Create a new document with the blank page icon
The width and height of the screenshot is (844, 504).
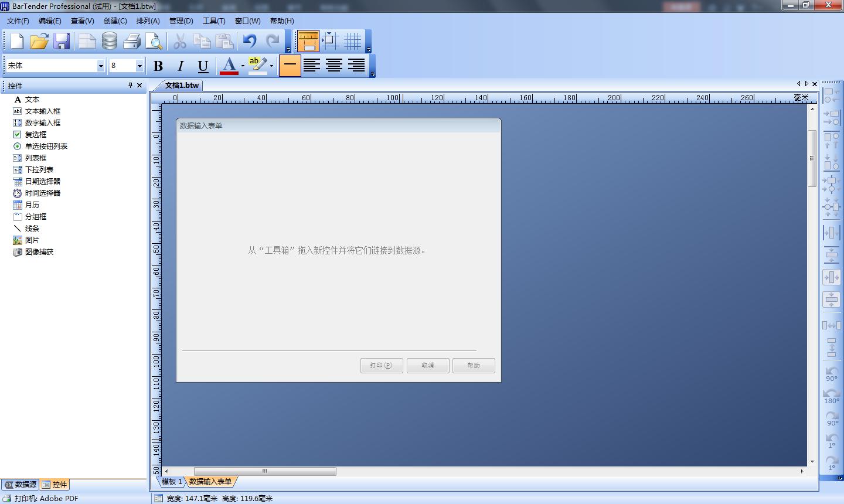click(x=17, y=41)
